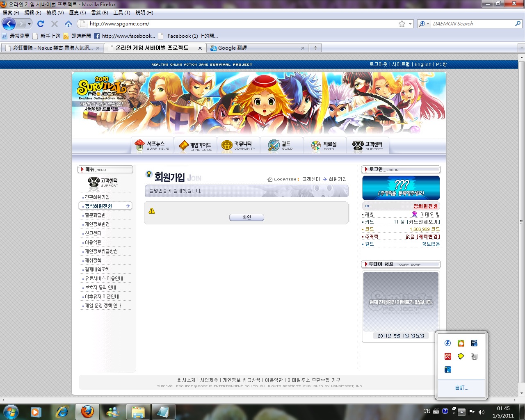The image size is (525, 420).
Task: Click the 자訂... customize link in tray popup
Action: (461, 388)
